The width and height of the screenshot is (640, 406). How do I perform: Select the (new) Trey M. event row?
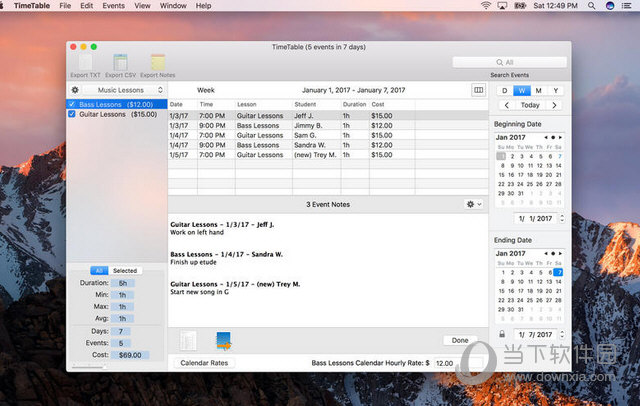tap(328, 155)
